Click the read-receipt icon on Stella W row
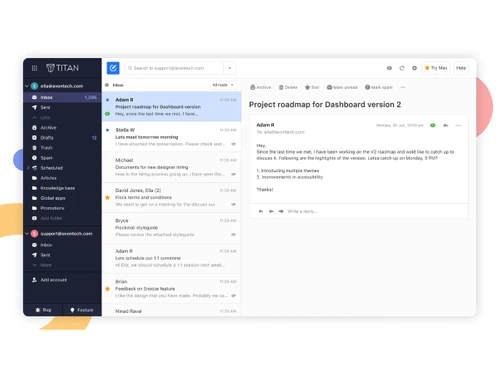This screenshot has width=500, height=375. point(234,144)
